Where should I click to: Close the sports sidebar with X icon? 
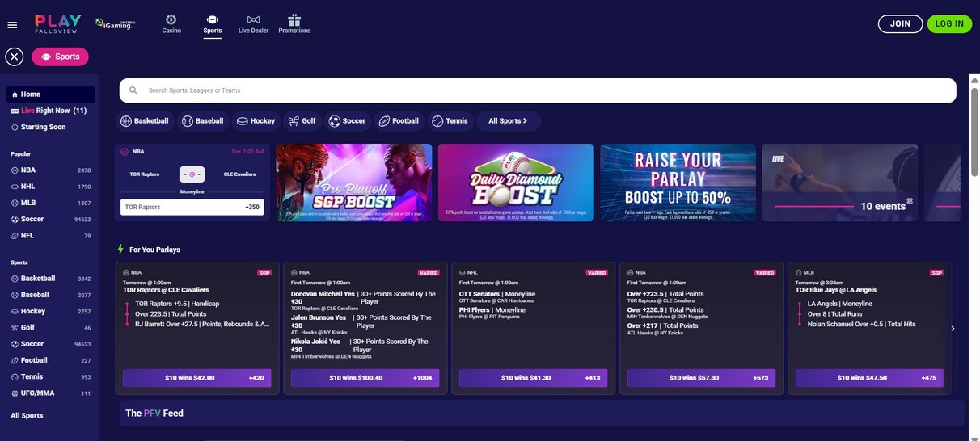pos(15,57)
